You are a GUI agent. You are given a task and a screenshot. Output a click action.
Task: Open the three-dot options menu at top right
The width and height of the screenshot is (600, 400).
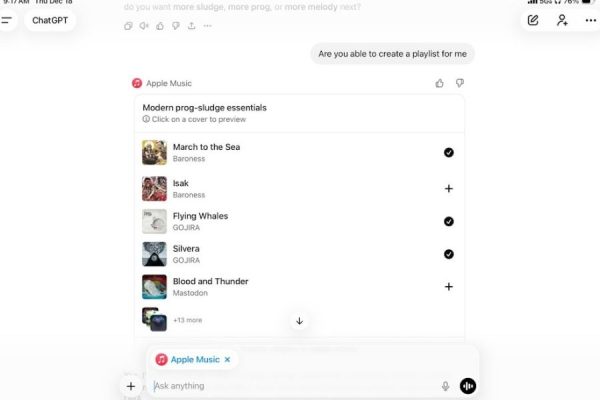[590, 20]
